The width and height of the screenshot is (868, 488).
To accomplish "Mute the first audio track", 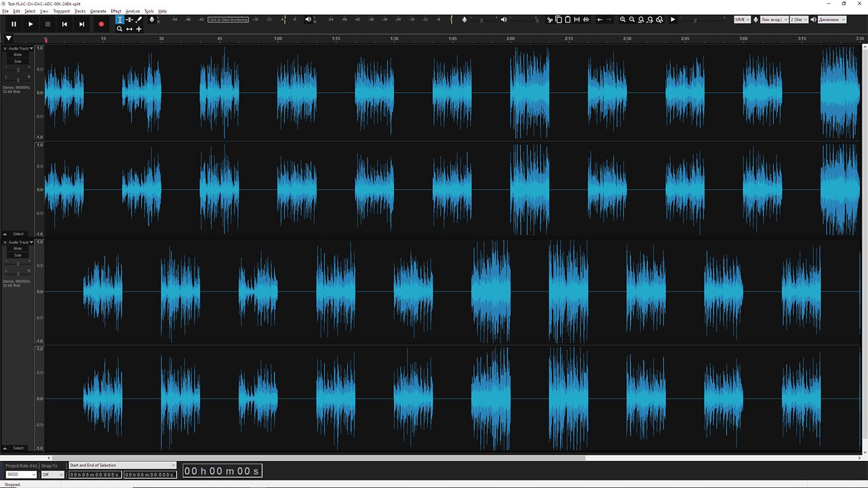I will (x=18, y=55).
